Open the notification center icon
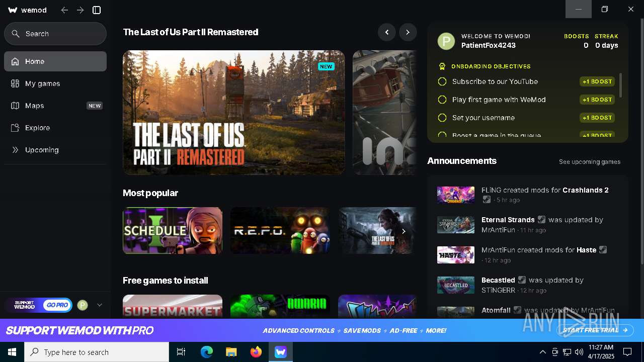The image size is (644, 362). [x=627, y=352]
